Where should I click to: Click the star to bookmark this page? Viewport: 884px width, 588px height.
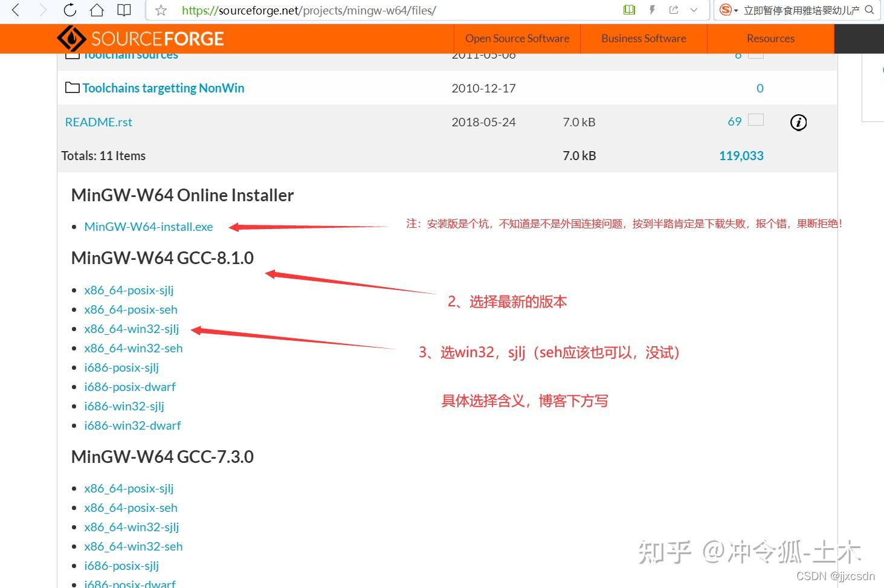(161, 10)
